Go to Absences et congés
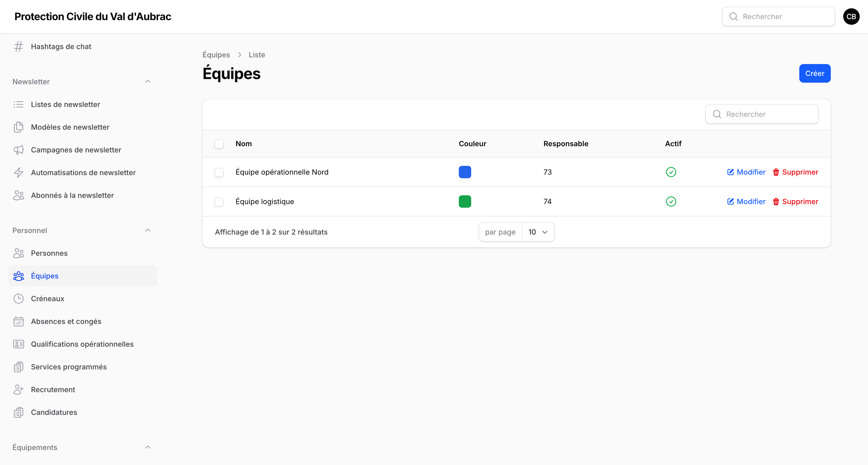868x465 pixels. click(x=83, y=321)
